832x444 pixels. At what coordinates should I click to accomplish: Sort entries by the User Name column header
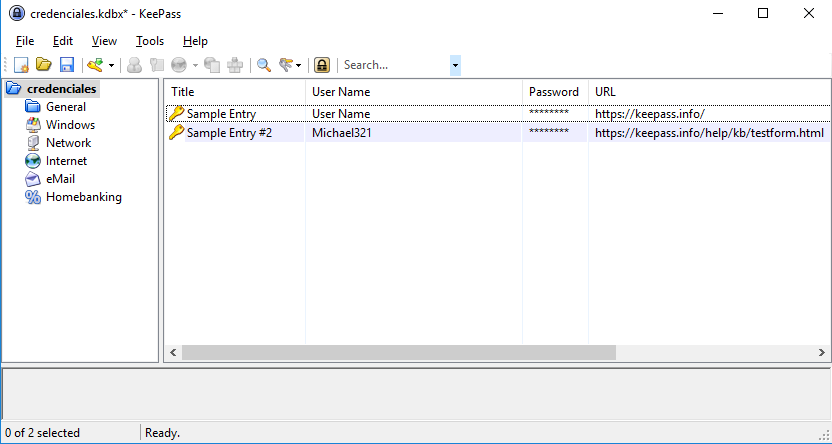click(x=341, y=92)
